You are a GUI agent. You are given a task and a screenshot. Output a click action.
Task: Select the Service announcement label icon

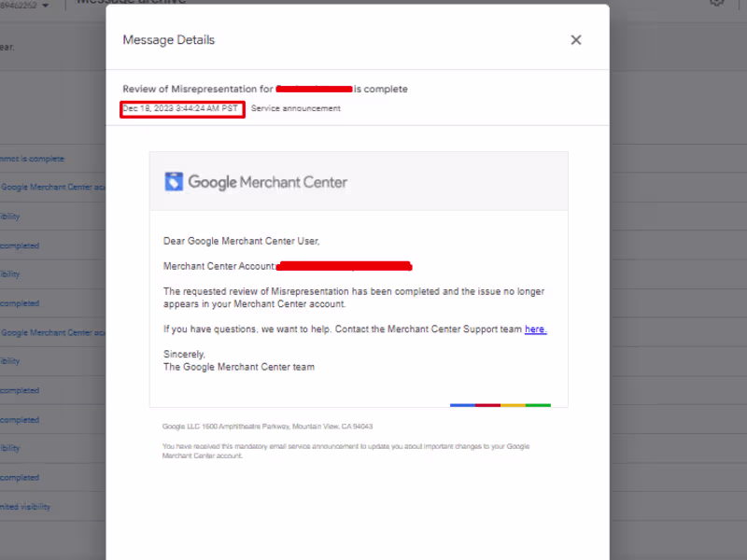(295, 107)
